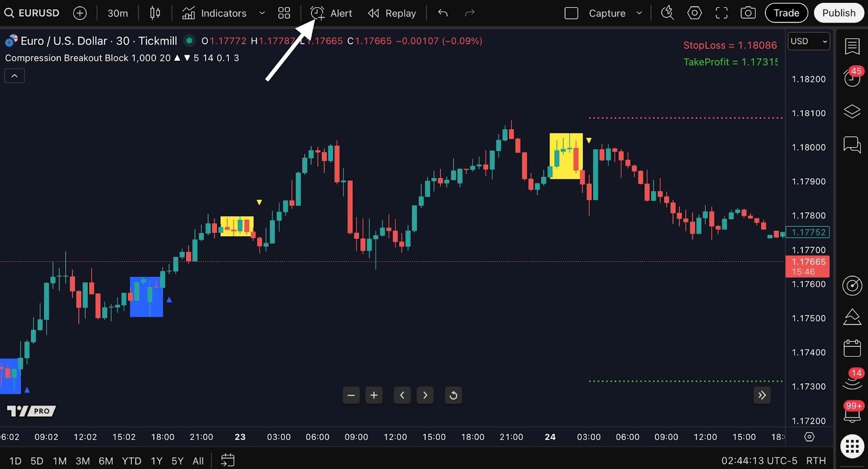Open the go to date calendar icon
The image size is (868, 469).
tap(228, 460)
